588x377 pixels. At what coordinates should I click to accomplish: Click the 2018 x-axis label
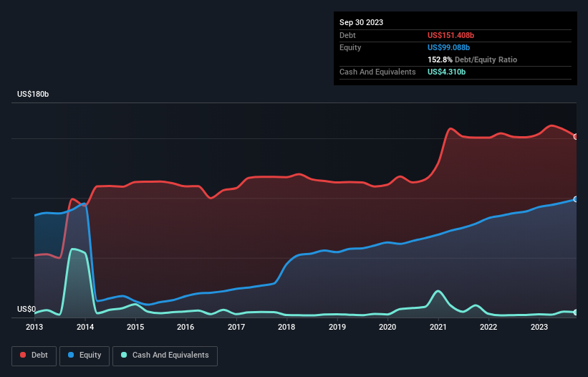pyautogui.click(x=286, y=327)
